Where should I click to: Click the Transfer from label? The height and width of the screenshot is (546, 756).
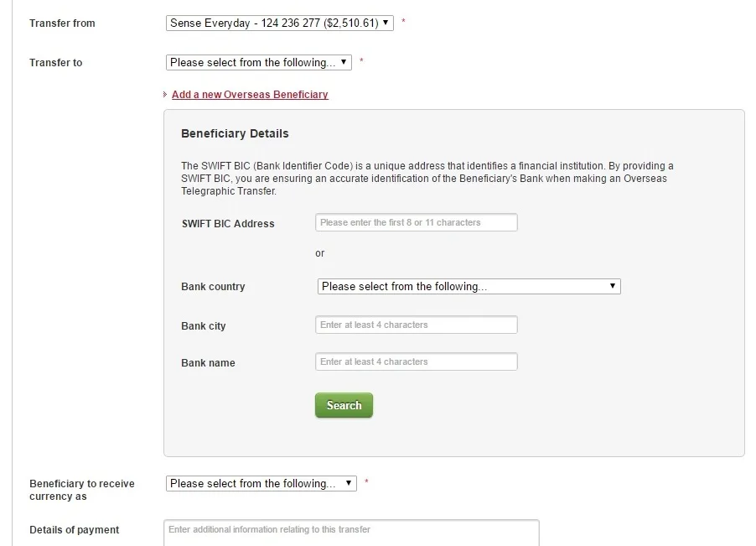click(x=62, y=23)
